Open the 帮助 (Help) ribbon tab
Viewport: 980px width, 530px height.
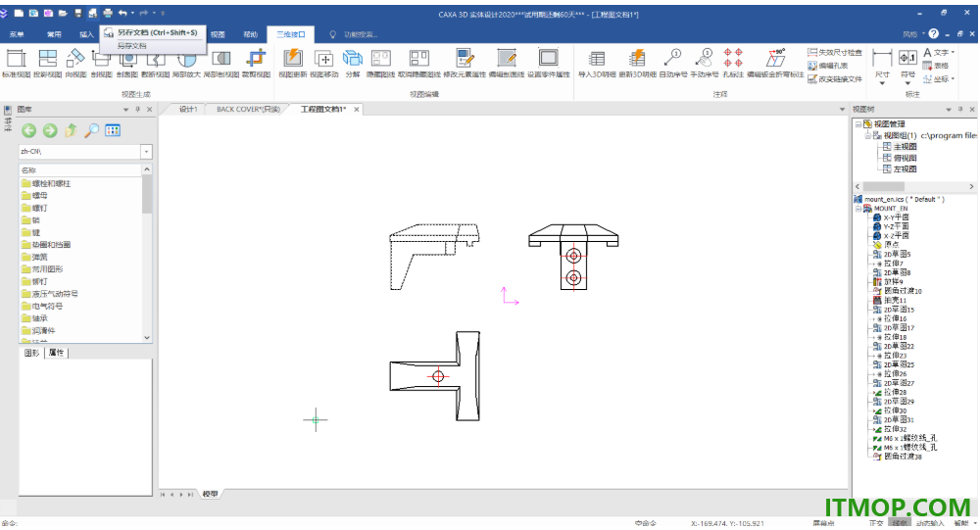[x=250, y=34]
